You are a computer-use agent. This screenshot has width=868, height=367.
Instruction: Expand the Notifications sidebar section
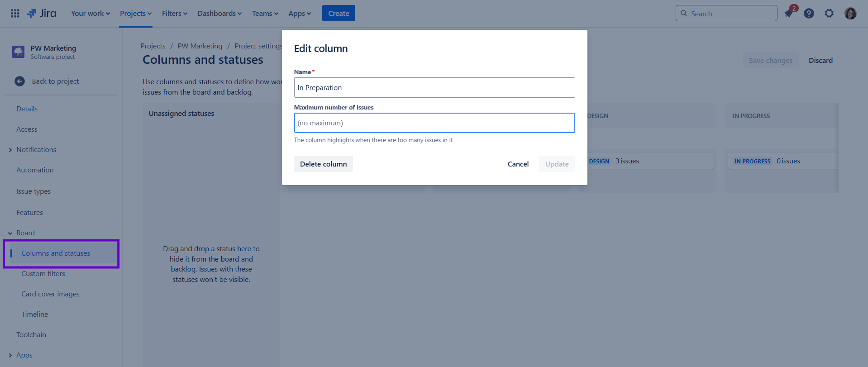tap(10, 149)
